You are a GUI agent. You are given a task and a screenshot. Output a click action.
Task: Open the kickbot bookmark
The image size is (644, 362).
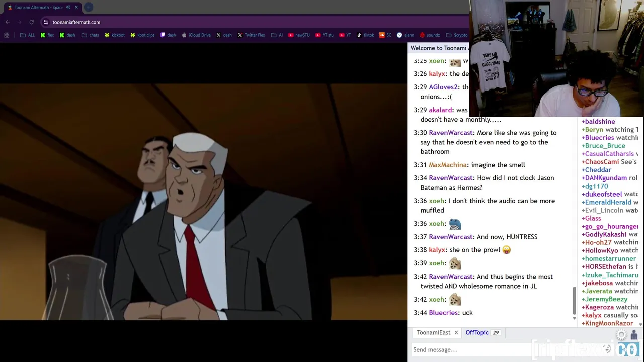114,35
